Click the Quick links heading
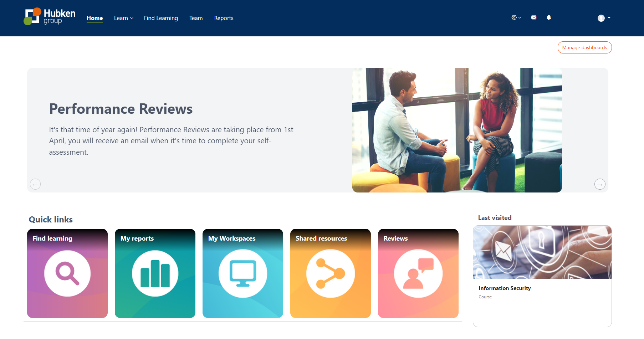 (51, 220)
